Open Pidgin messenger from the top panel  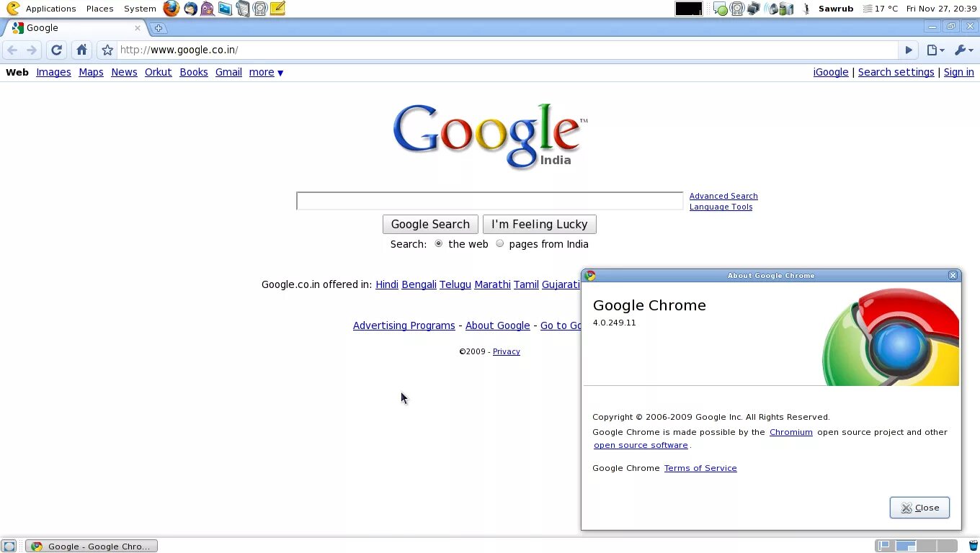point(208,9)
